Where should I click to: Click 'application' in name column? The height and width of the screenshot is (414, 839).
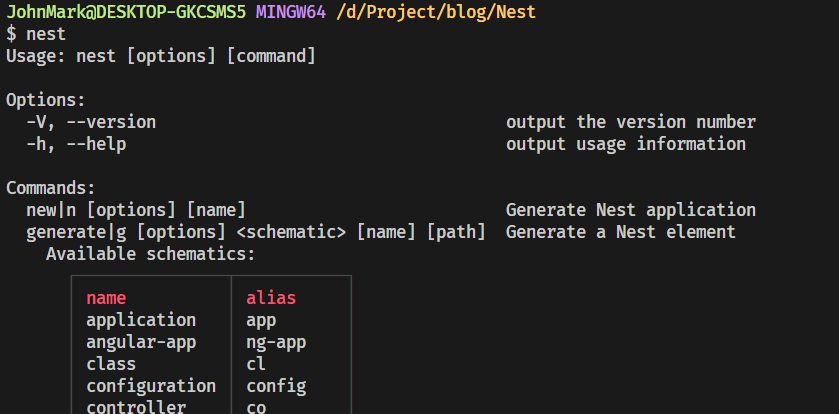[x=141, y=320]
